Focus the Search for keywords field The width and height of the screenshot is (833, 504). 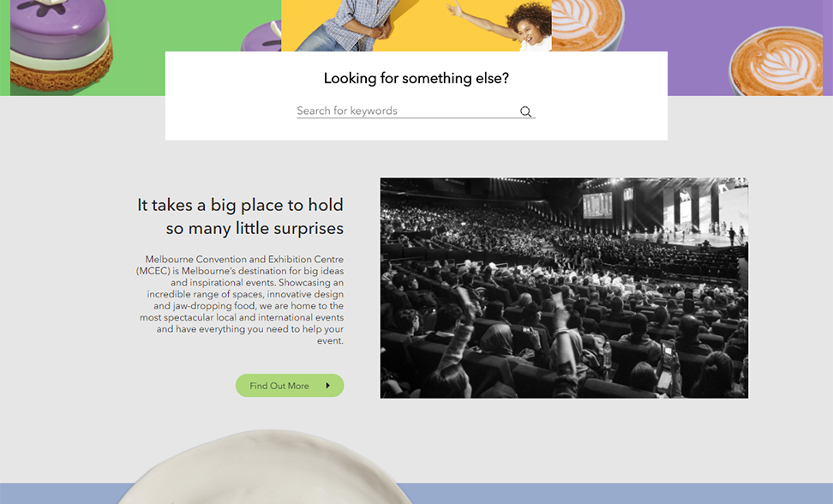406,111
